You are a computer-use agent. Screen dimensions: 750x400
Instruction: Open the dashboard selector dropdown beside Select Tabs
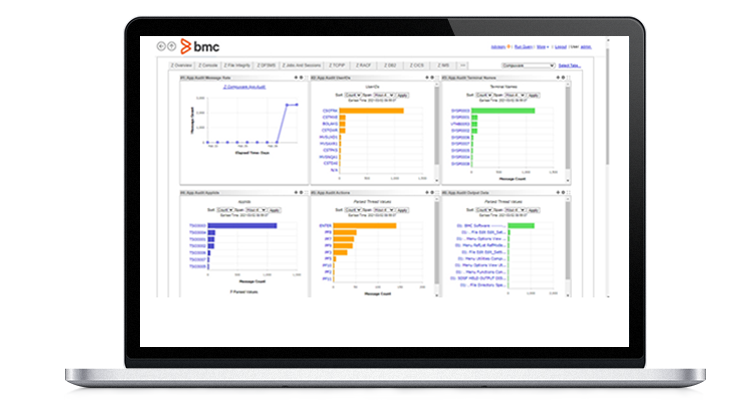click(x=528, y=65)
